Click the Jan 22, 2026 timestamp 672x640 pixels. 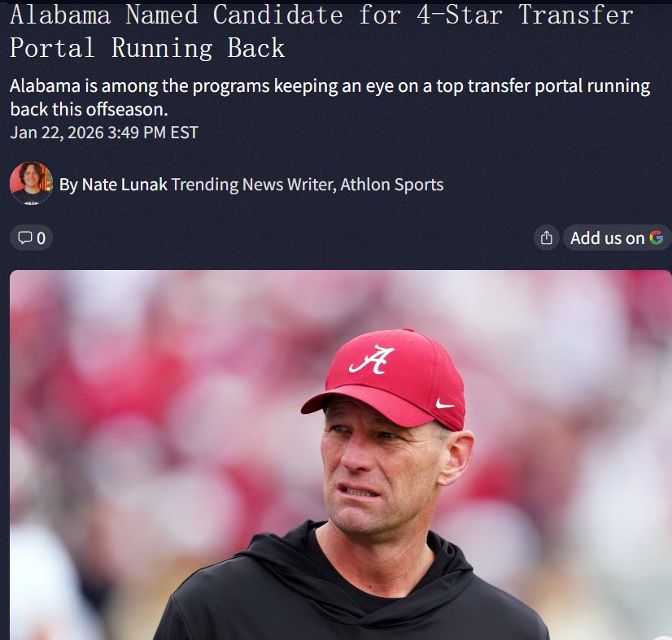pos(104,133)
